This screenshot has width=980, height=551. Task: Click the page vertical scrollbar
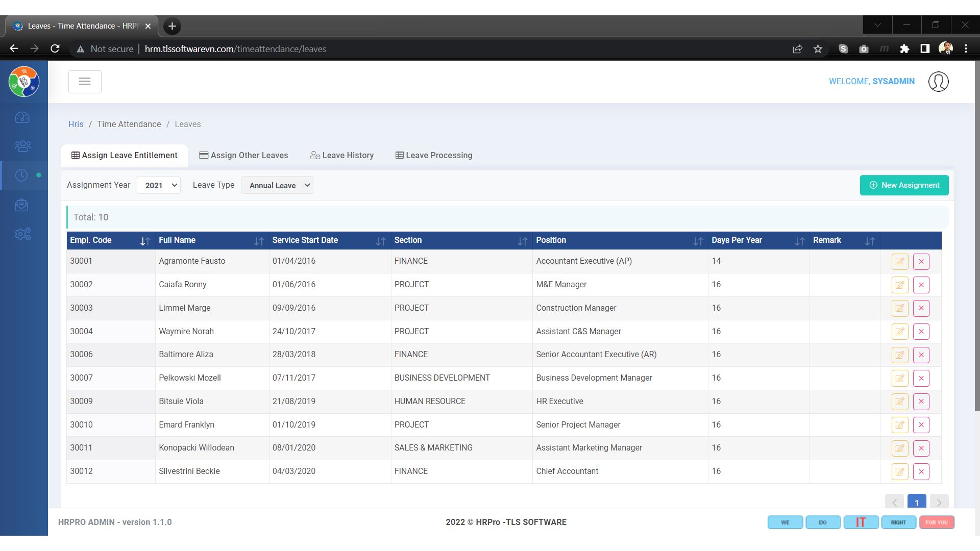(x=977, y=235)
